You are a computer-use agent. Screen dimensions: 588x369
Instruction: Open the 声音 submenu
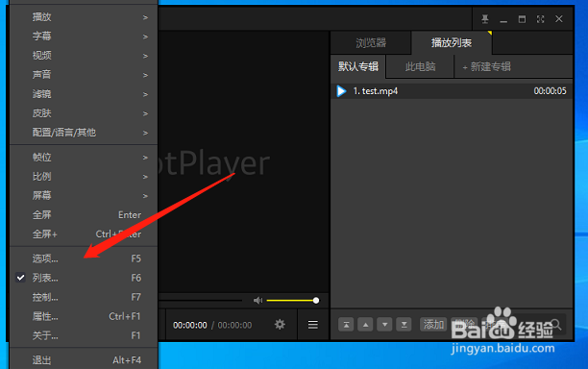84,75
